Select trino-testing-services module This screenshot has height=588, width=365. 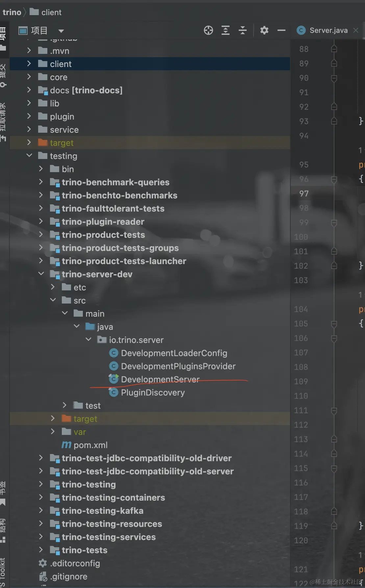click(x=109, y=537)
